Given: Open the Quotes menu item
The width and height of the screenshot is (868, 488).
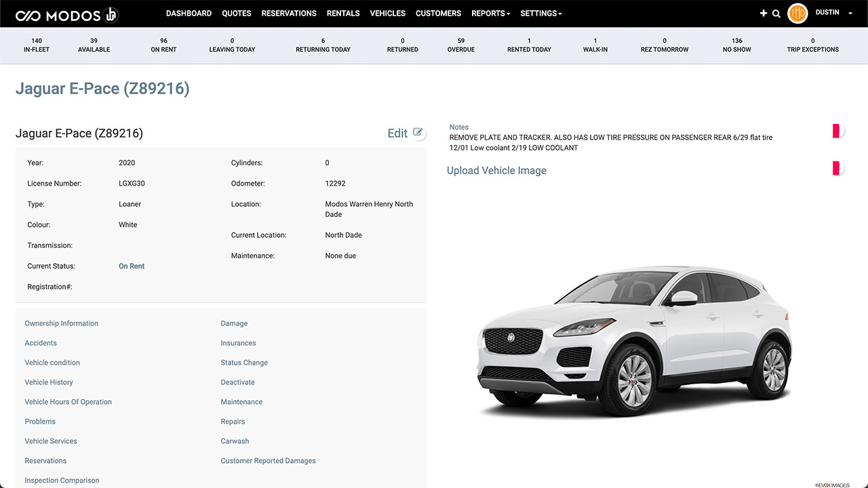Looking at the screenshot, I should pos(237,14).
